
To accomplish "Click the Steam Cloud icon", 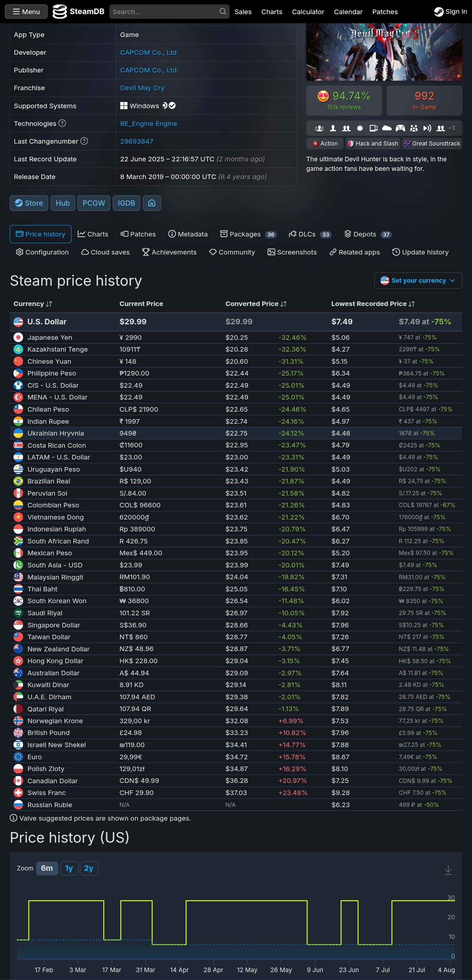I will click(387, 128).
